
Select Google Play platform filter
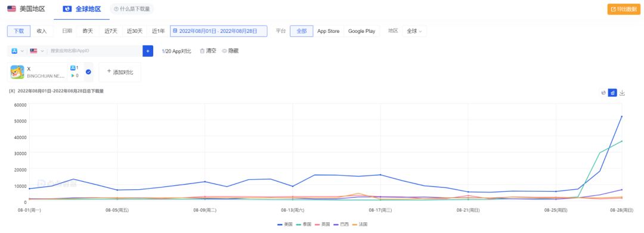click(361, 31)
